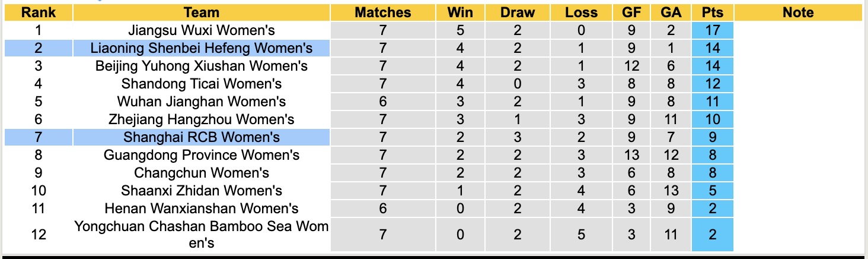This screenshot has height=259, width=868.
Task: Click the Rank column header
Action: tap(38, 12)
